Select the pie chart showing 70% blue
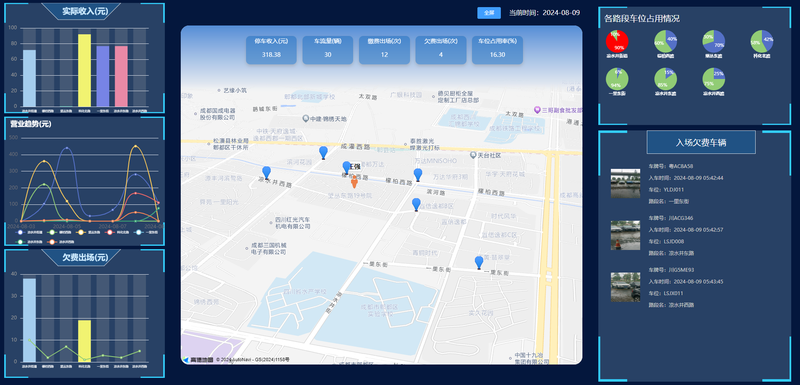This screenshot has height=385, width=800. [x=714, y=42]
